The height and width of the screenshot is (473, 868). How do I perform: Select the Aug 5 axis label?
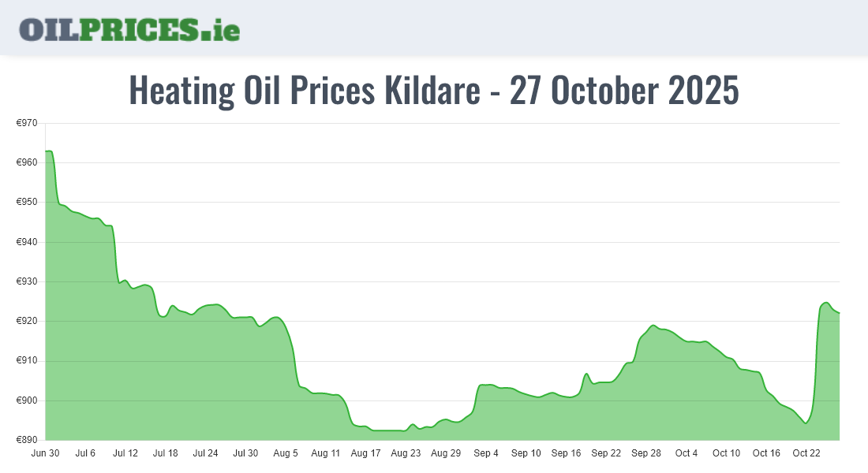point(286,453)
